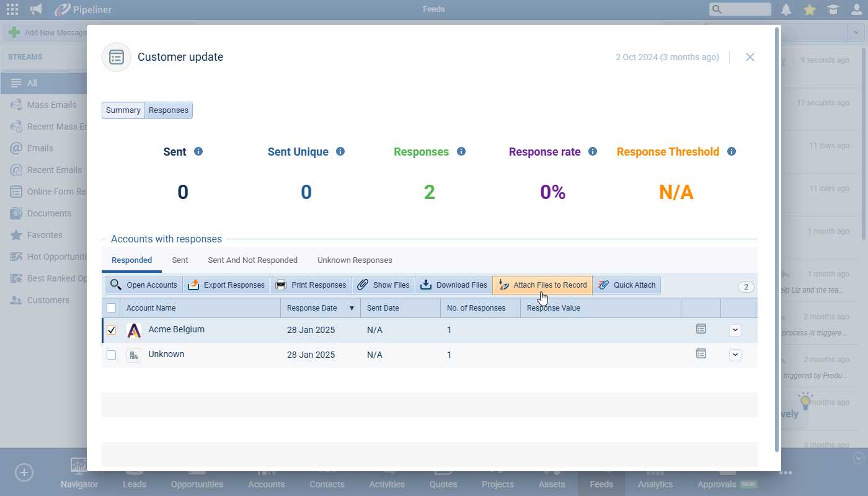Expand the Unknown row dropdown arrow
Screen dimensions: 868x496
[735, 355]
